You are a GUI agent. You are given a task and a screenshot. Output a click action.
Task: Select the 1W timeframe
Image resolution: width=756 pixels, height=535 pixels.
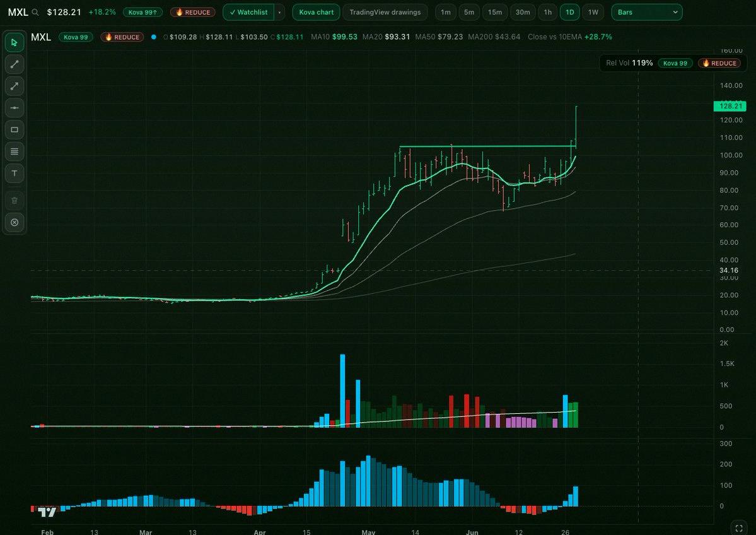point(593,12)
